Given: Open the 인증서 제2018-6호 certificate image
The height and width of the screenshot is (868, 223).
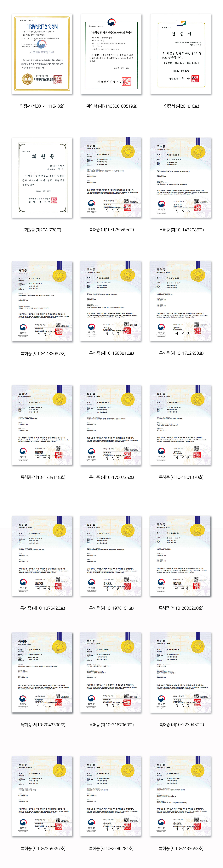Looking at the screenshot, I should point(180,54).
